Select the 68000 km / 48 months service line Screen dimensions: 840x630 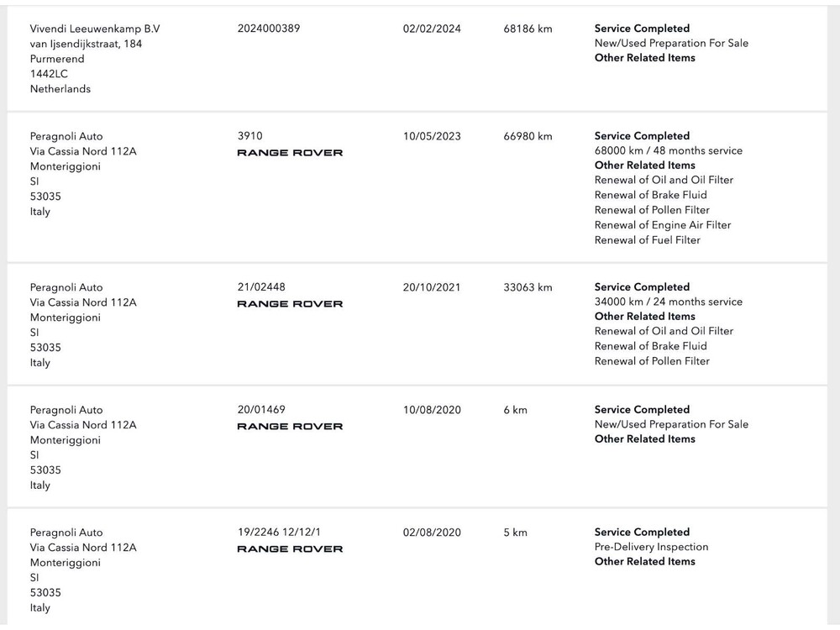click(669, 151)
